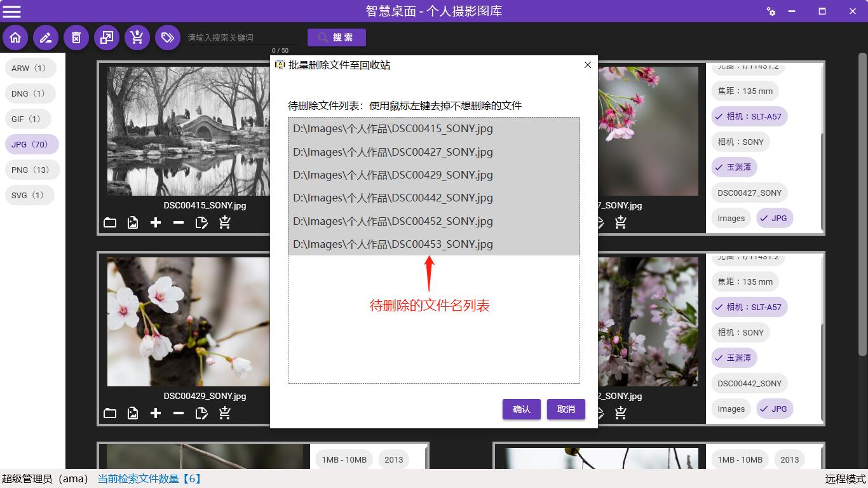Screen dimensions: 868x488
Task: Select the JPG (70) file type filter
Action: (x=31, y=144)
